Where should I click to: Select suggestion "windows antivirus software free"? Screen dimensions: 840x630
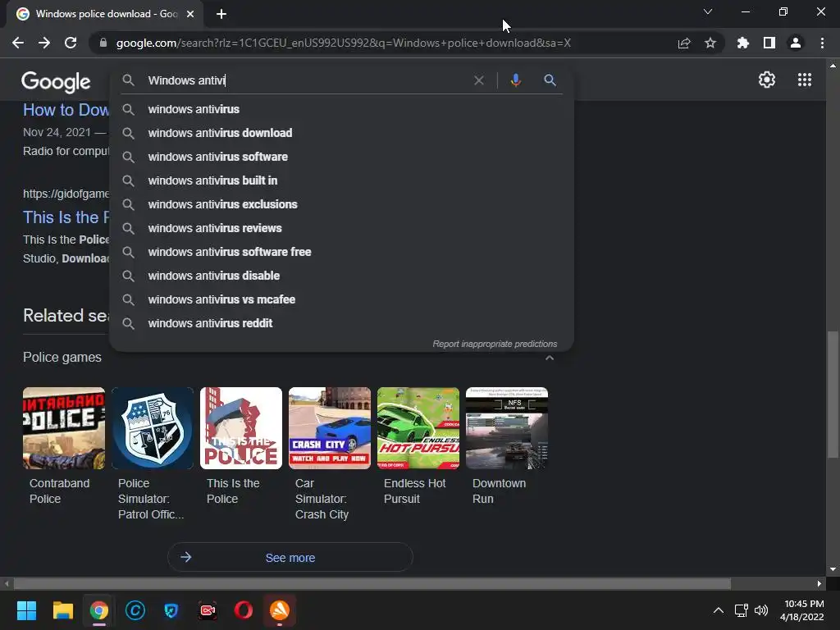coord(341,252)
